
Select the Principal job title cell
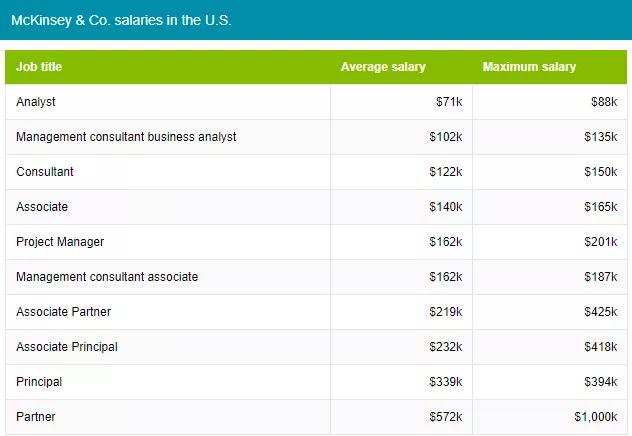pyautogui.click(x=39, y=382)
